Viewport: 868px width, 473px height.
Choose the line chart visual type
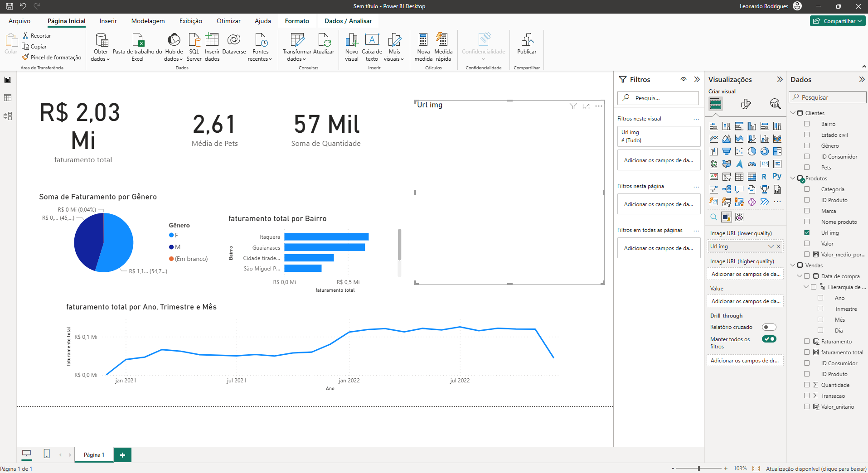pos(714,139)
